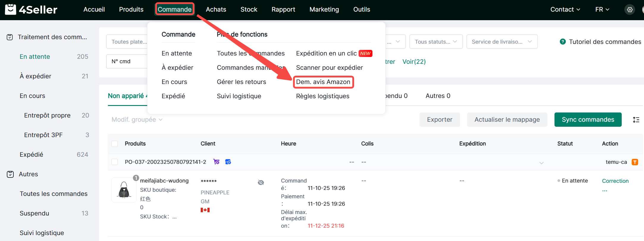Check the select-all checkbox in table header
The width and height of the screenshot is (644, 241).
point(115,144)
